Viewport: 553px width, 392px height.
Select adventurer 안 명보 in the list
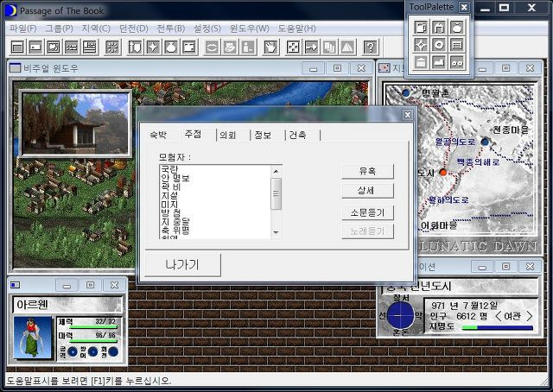tap(215, 178)
